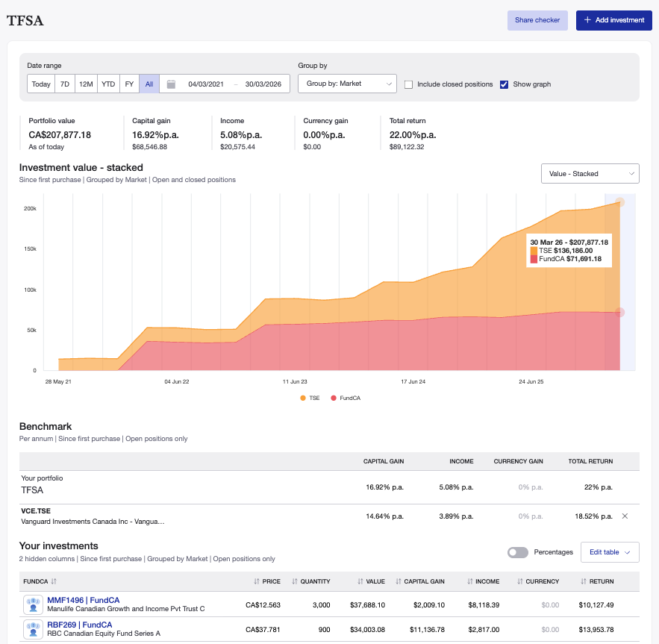Disable the Show graph checkbox
The width and height of the screenshot is (659, 644).
[505, 84]
